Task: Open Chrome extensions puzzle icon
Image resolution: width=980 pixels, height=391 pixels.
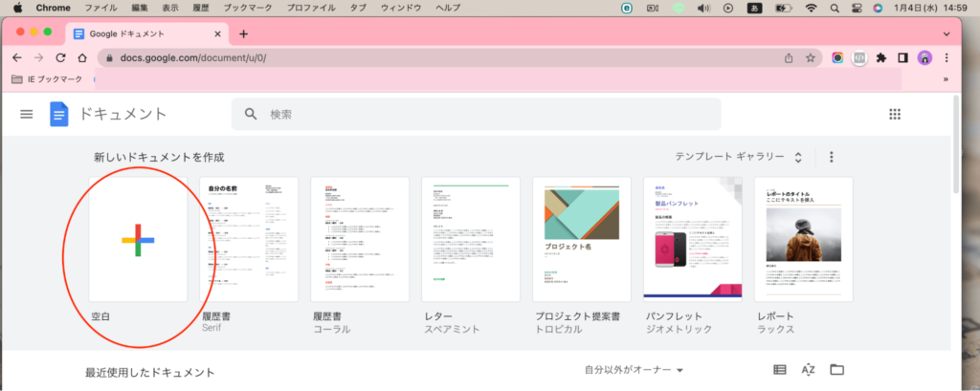Action: click(x=881, y=57)
